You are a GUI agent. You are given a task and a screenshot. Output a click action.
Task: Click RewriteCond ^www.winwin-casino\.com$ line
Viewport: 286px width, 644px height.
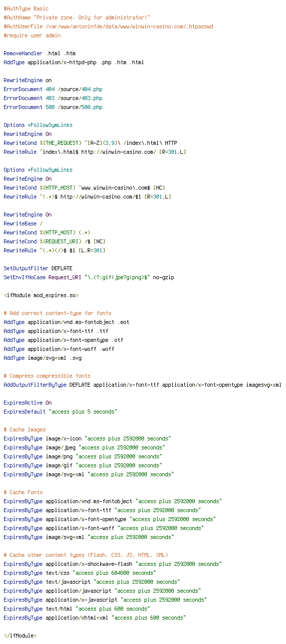[84, 188]
